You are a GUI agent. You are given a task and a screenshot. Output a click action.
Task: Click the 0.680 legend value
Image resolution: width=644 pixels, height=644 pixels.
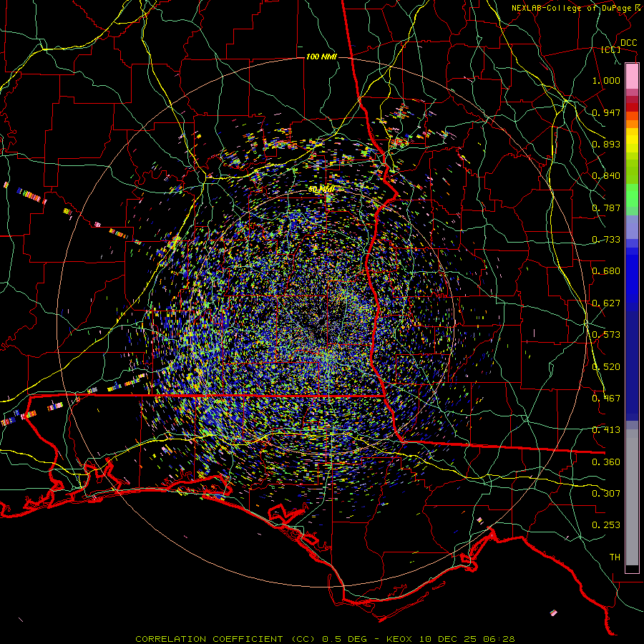click(606, 271)
